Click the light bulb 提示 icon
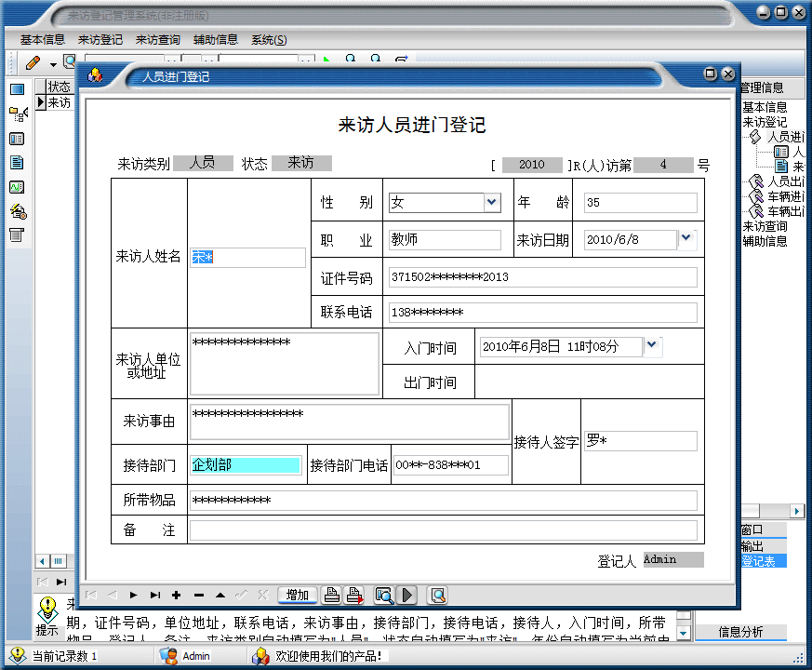Image resolution: width=812 pixels, height=670 pixels. click(47, 610)
